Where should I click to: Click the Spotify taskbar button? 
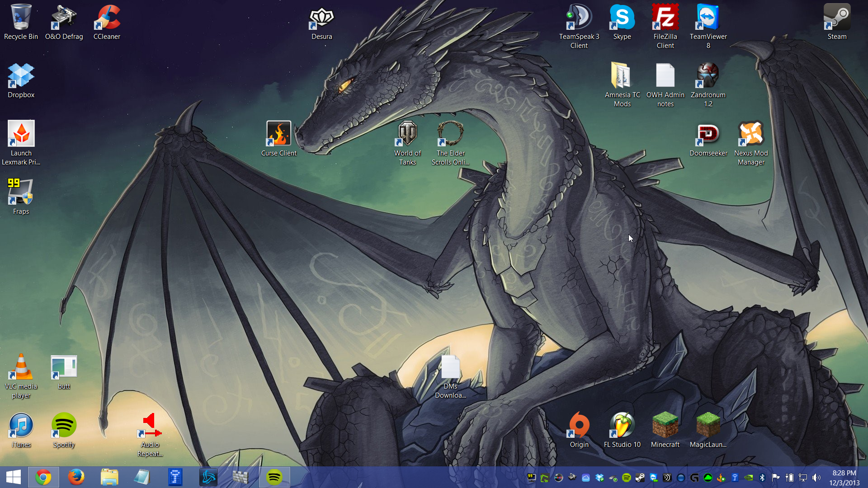(274, 477)
